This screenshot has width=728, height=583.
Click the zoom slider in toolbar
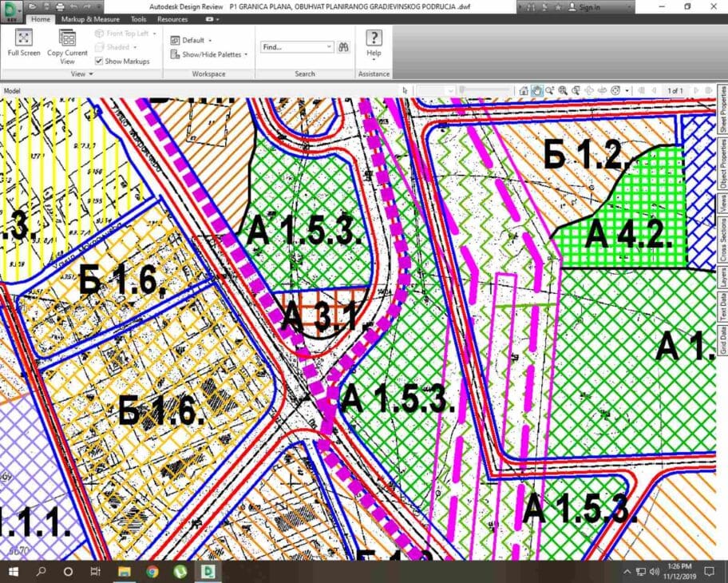tap(483, 91)
